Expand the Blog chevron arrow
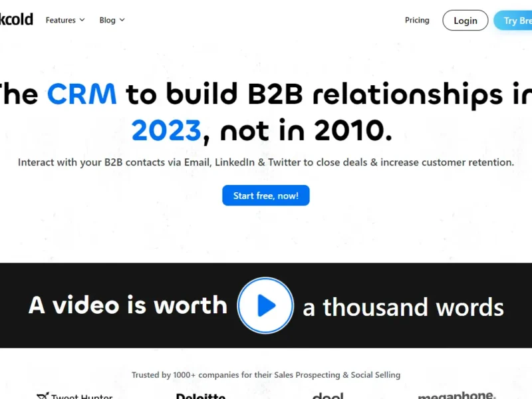 (122, 20)
